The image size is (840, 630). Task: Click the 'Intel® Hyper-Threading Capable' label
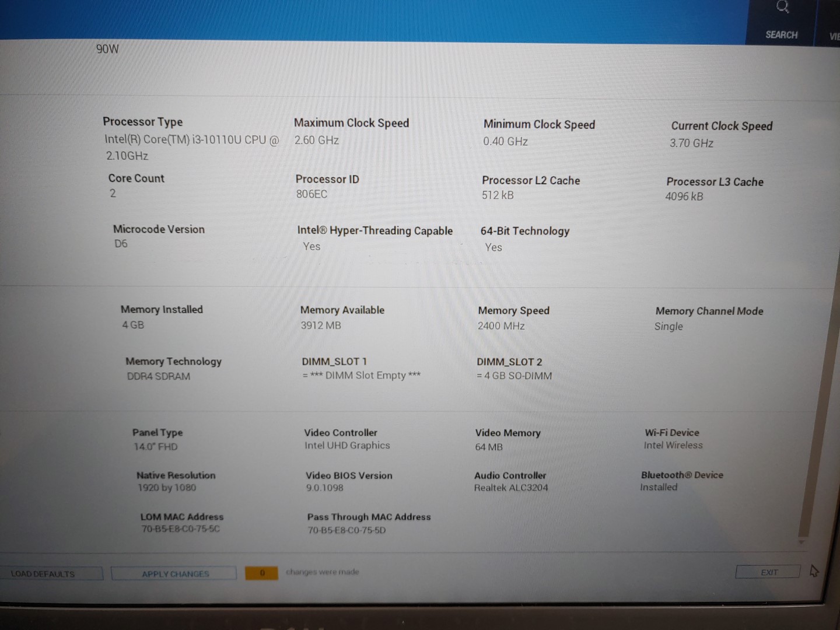(374, 230)
